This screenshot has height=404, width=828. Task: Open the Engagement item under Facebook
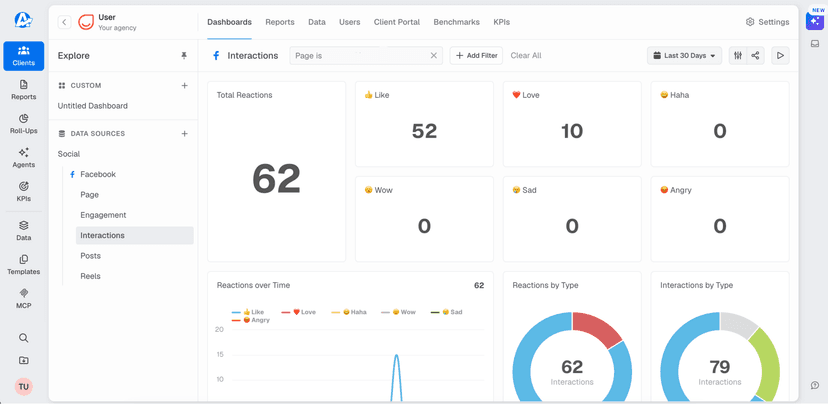point(103,215)
